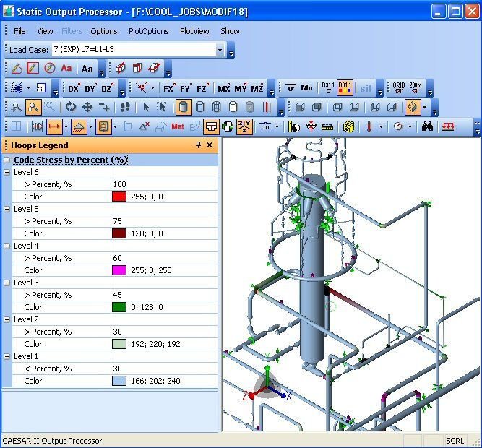Click the pan arrows tool icon

tap(87, 107)
